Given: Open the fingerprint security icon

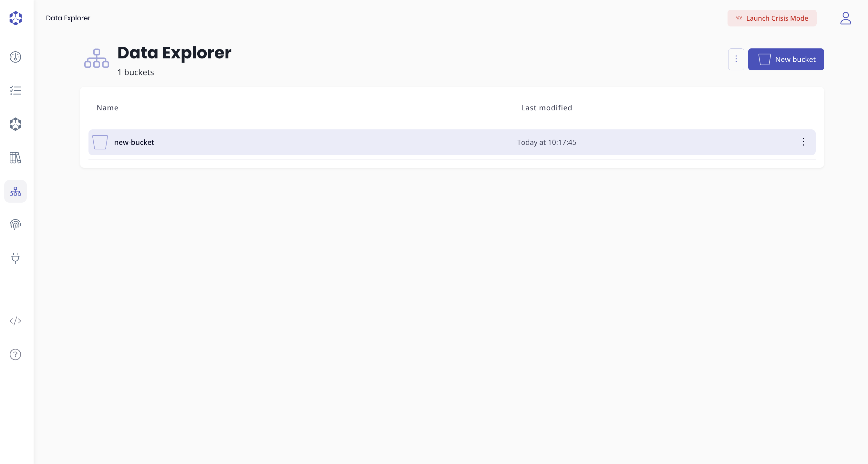Looking at the screenshot, I should click(x=15, y=224).
